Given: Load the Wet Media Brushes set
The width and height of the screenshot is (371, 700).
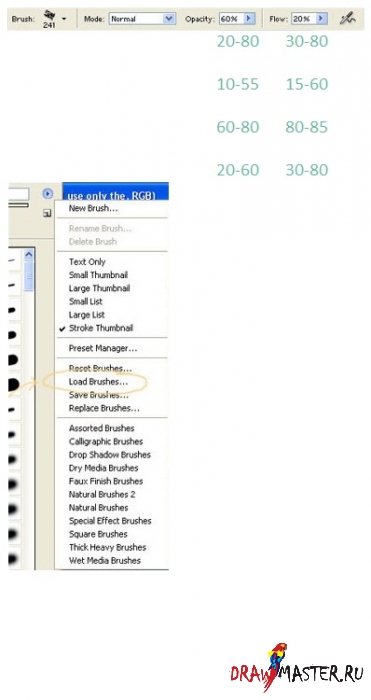Looking at the screenshot, I should [x=104, y=561].
